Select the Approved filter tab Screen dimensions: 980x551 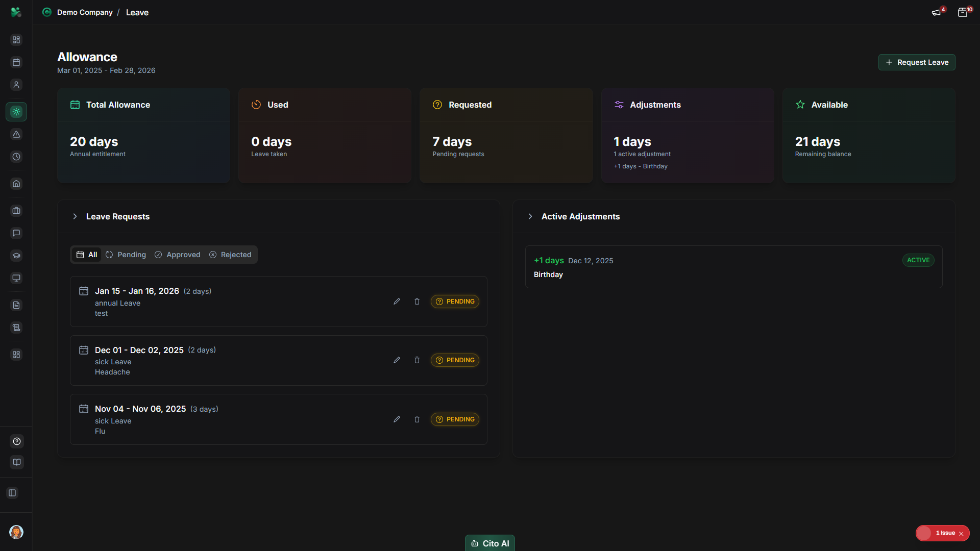click(177, 254)
